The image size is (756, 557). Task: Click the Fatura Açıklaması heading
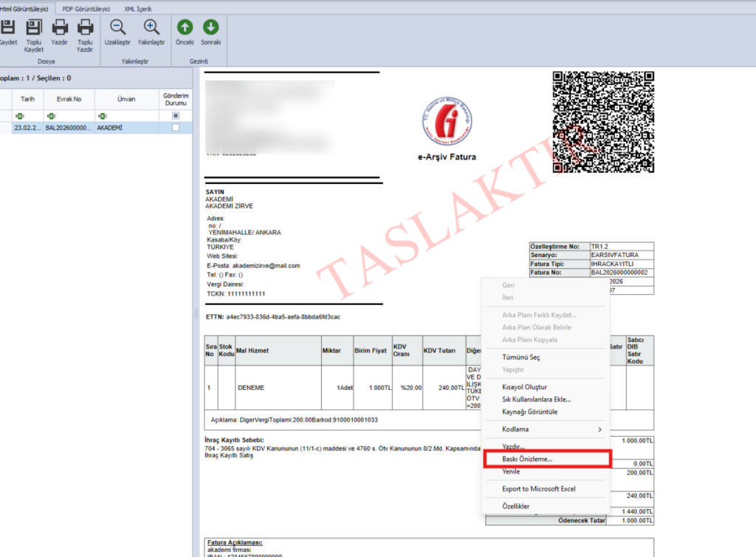point(235,542)
